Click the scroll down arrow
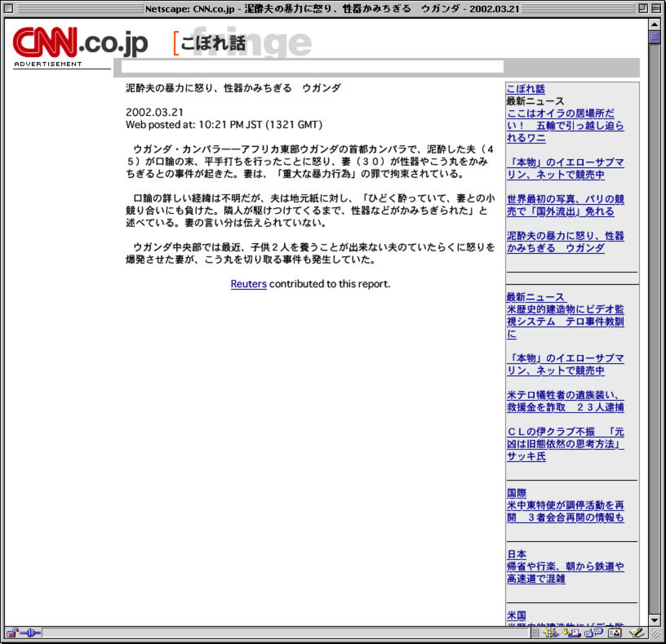The width and height of the screenshot is (666, 644). pos(654,620)
